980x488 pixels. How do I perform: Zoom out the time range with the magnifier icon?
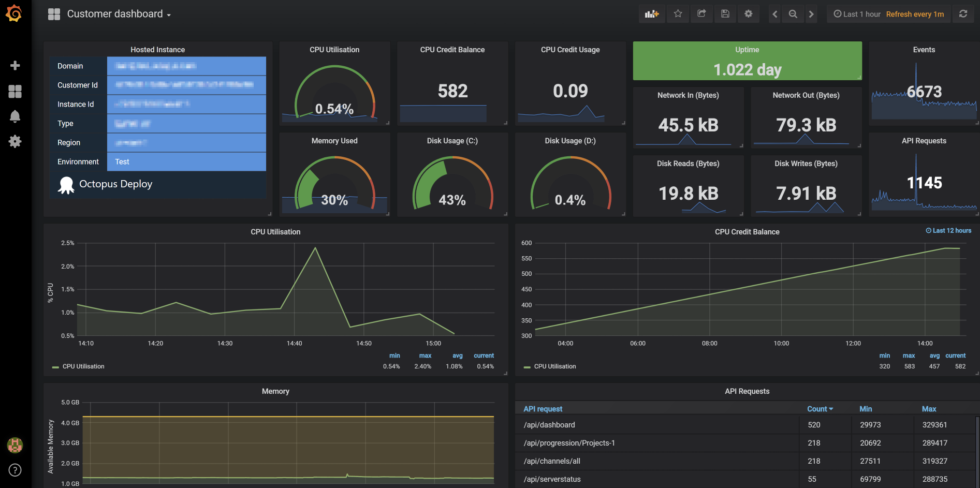point(793,14)
